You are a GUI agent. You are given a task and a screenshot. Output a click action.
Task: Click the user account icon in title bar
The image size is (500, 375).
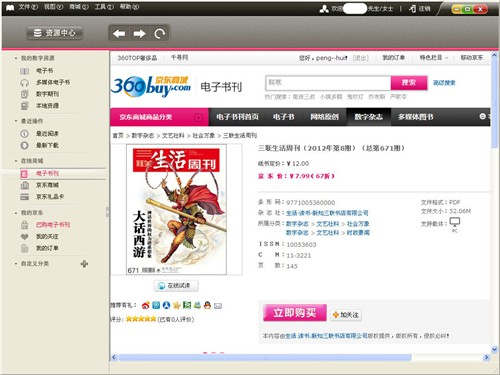(324, 9)
